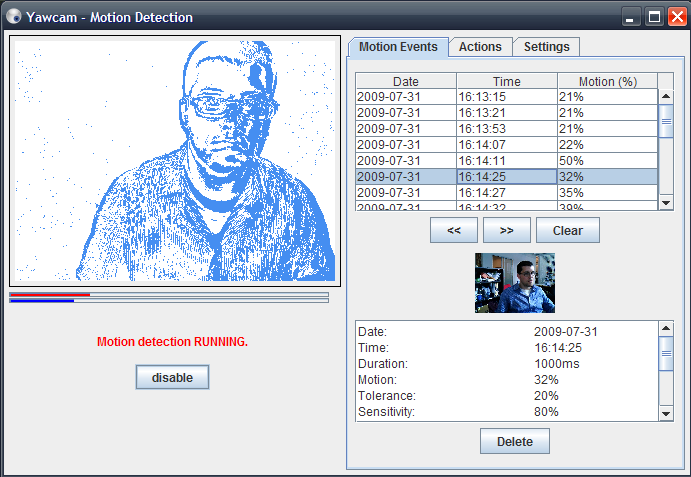
Task: Sort events by Motion (%) column header
Action: [607, 81]
